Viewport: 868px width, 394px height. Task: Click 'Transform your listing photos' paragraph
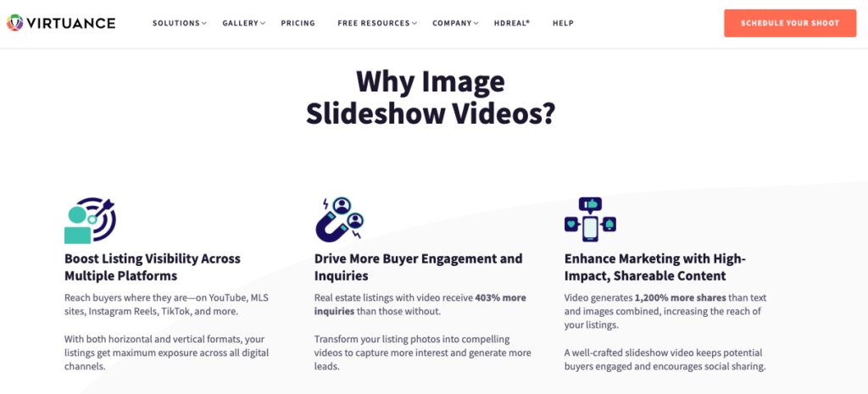pyautogui.click(x=423, y=352)
